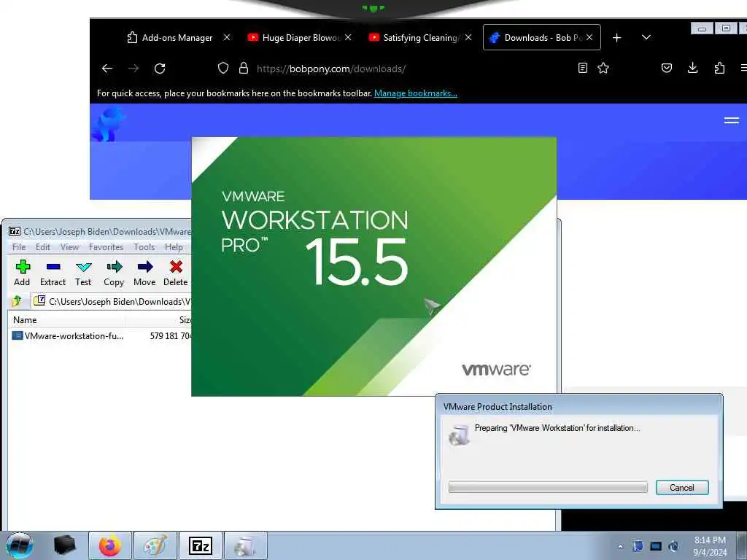This screenshot has width=747, height=560.
Task: Open the Firefox extensions puzzle icon
Action: coord(719,68)
